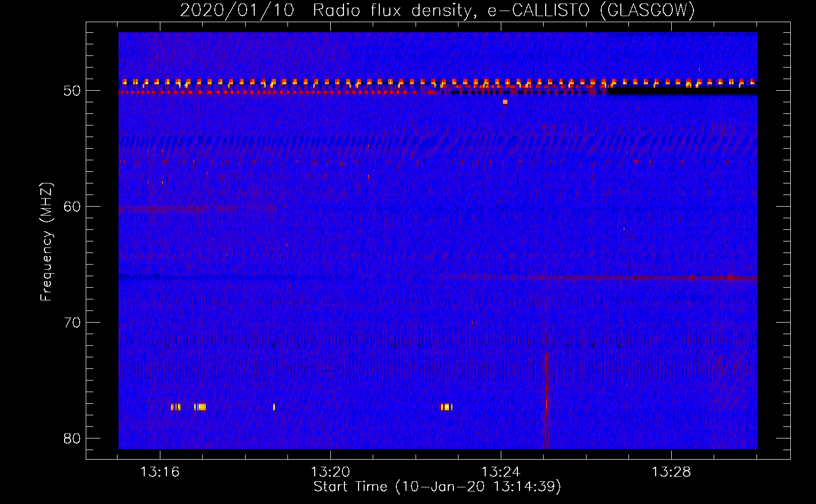Click the black horizontal band at 50 MHz
This screenshot has width=816, height=504.
[681, 91]
